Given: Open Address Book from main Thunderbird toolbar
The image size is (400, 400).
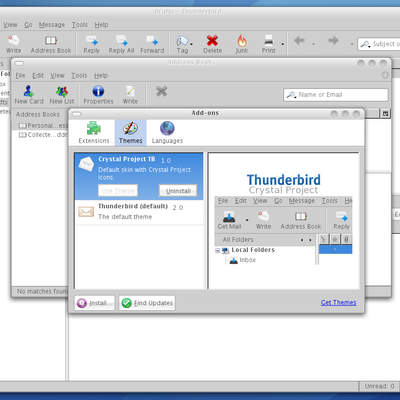Looking at the screenshot, I should 51,44.
